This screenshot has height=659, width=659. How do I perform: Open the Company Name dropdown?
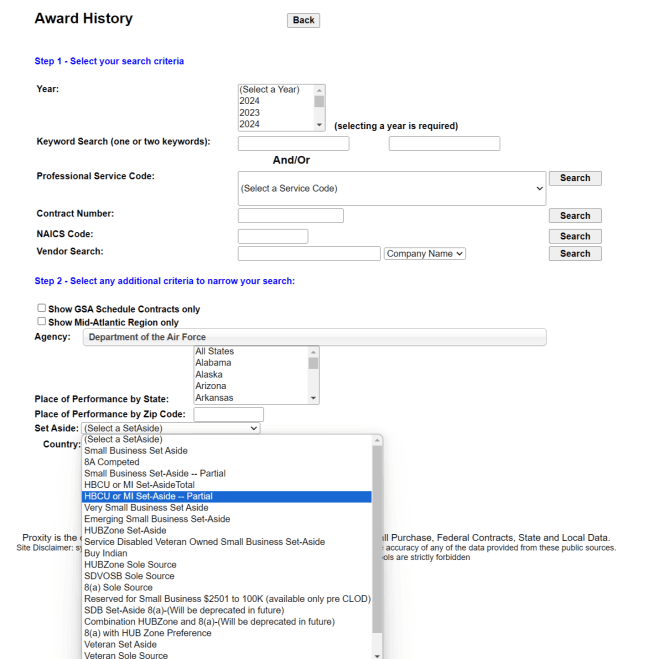click(x=424, y=254)
